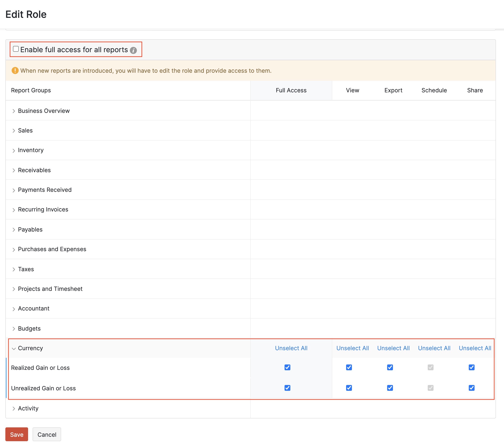The image size is (504, 447).
Task: Uncheck Full Access for Realized Gain or Loss
Action: coord(287,368)
